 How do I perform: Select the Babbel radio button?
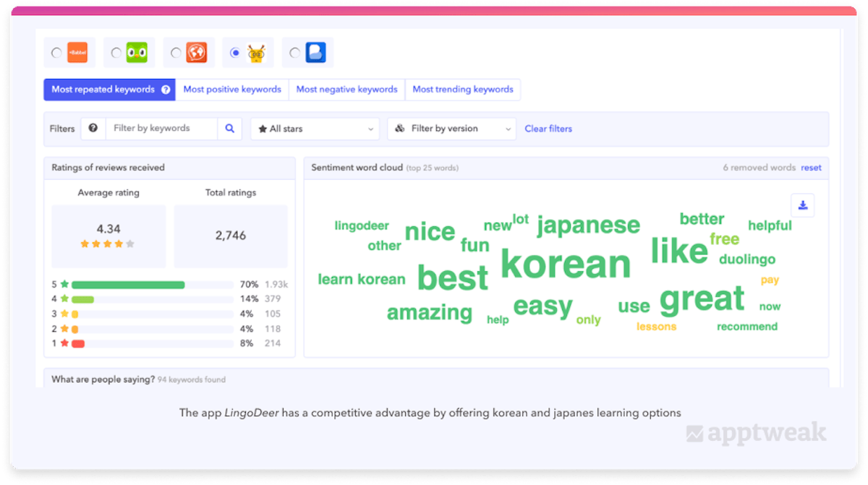pos(56,53)
